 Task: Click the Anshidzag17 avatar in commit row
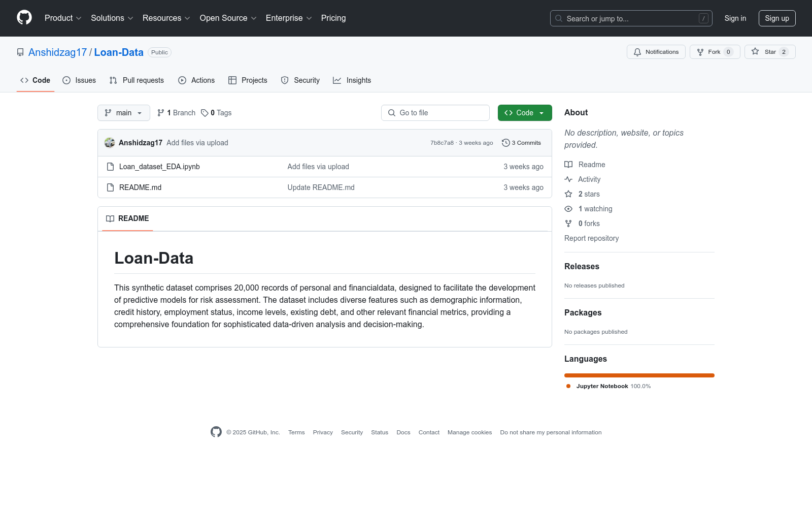110,143
